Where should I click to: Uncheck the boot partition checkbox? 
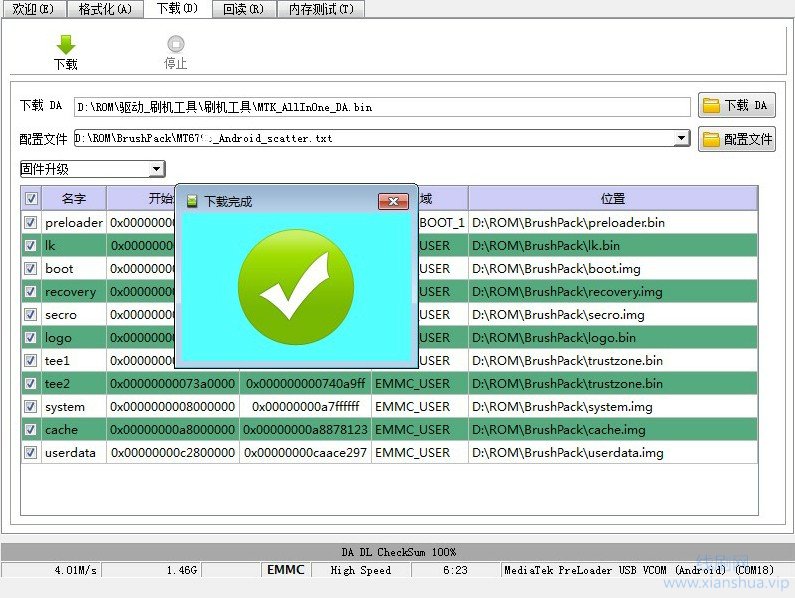[31, 268]
